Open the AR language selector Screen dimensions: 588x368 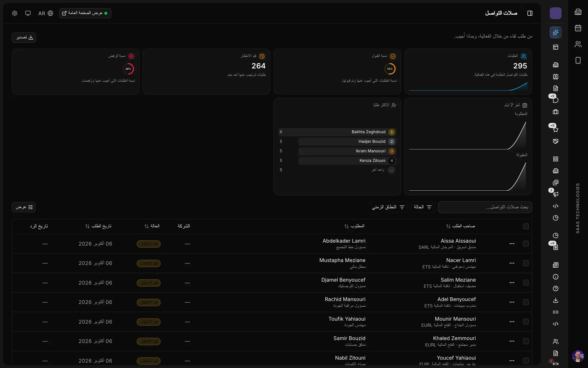point(46,13)
